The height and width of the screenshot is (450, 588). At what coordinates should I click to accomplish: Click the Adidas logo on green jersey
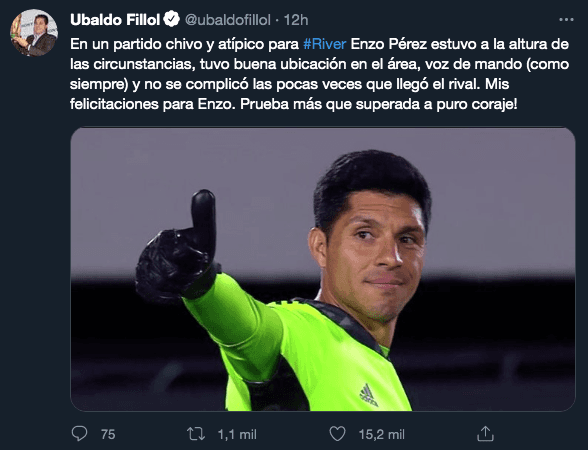tap(368, 395)
